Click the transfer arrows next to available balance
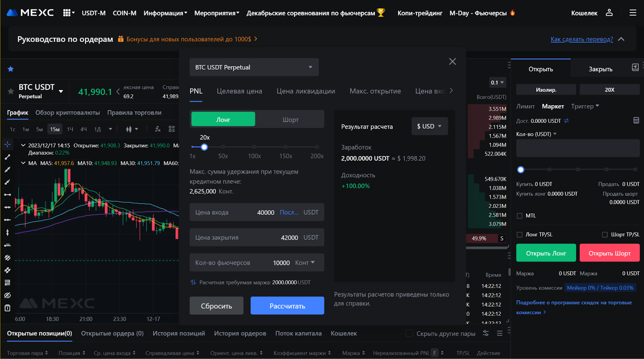Viewport: 644px width, 359px height. [566, 121]
